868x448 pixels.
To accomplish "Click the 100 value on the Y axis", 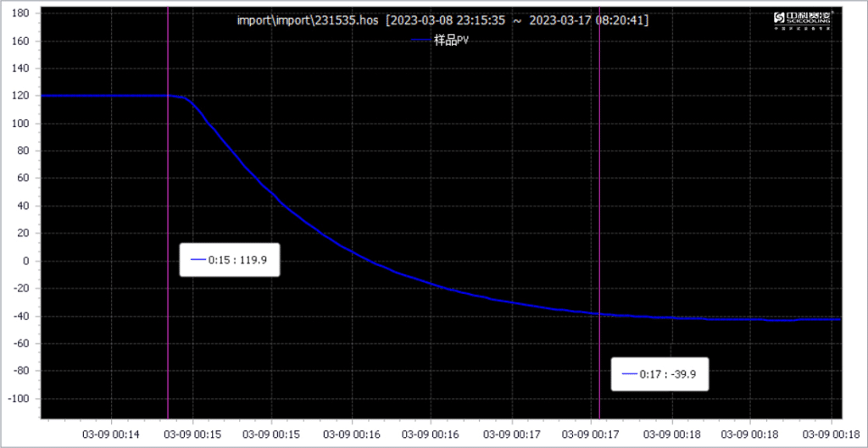I will click(20, 124).
